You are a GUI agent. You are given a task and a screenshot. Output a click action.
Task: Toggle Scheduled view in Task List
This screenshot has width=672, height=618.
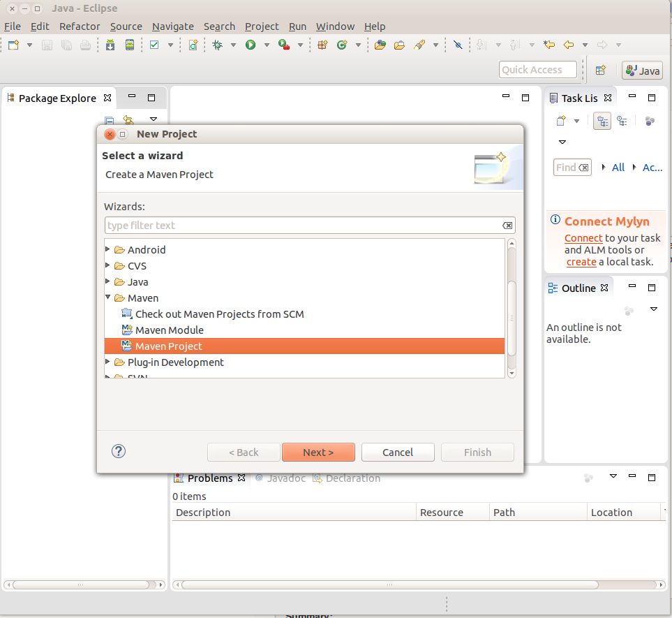point(622,121)
